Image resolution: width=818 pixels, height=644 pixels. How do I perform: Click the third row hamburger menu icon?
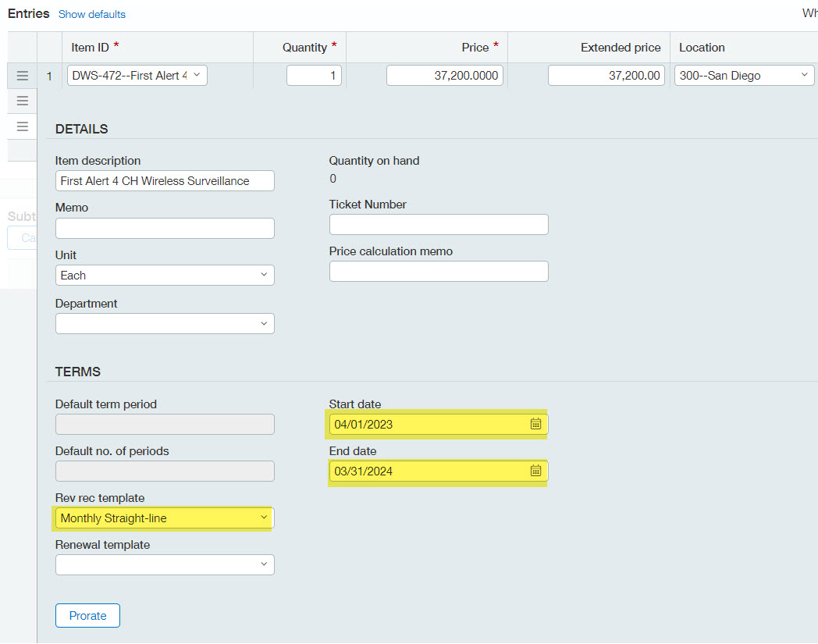tap(23, 126)
